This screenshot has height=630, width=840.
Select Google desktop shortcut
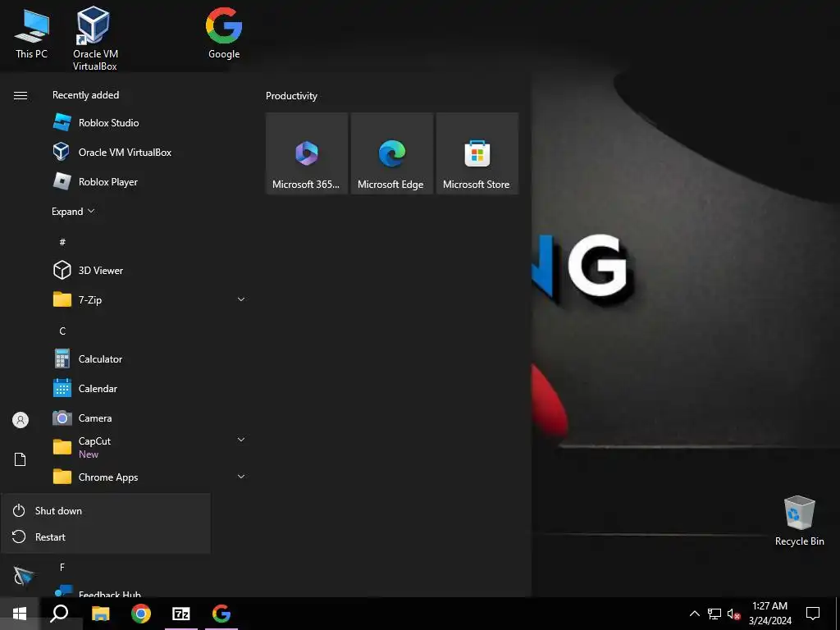coord(224,33)
